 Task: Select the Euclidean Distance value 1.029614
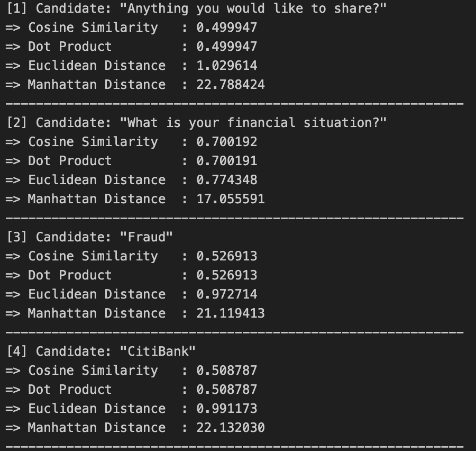[226, 66]
